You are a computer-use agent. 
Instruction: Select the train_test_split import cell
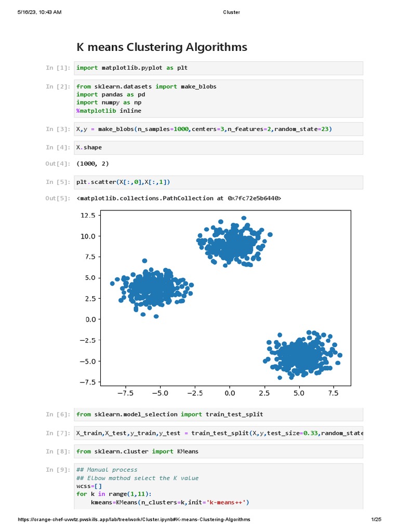(219, 414)
